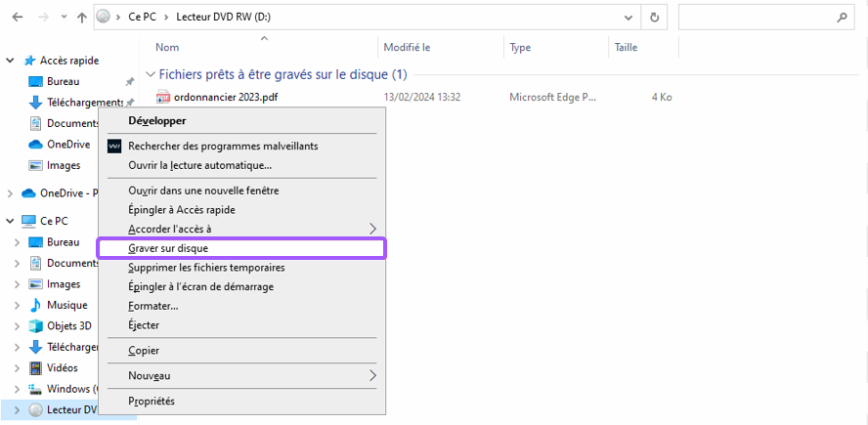The height and width of the screenshot is (425, 868).
Task: Click inside the search input field
Action: coord(753,17)
